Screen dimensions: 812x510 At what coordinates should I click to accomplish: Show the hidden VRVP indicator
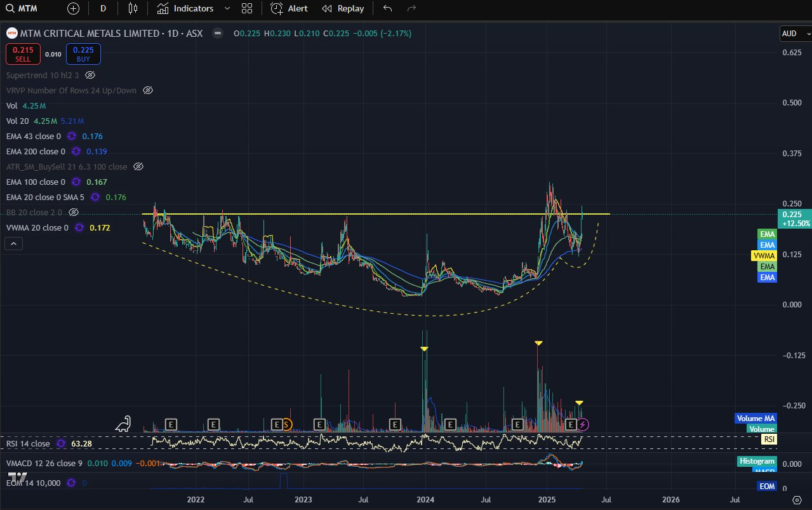coord(147,90)
